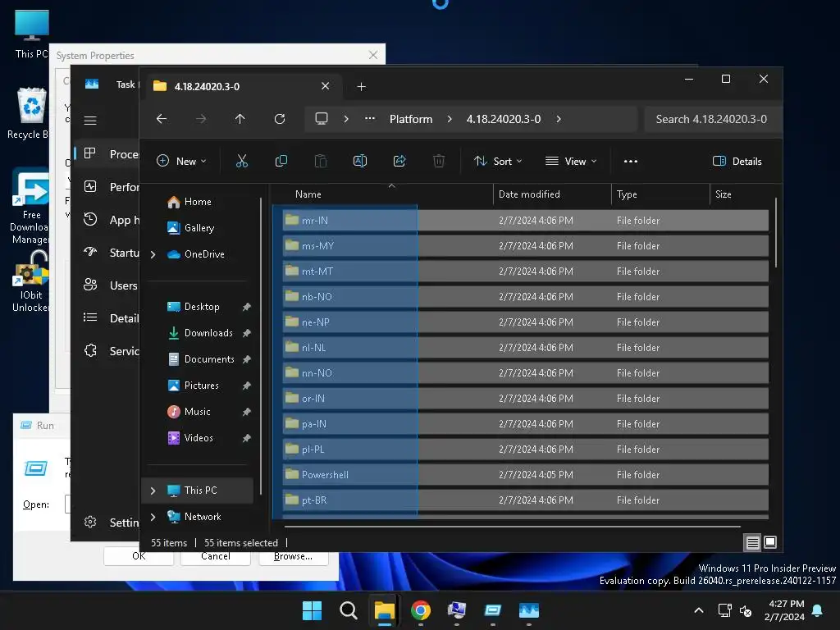Expand Network tree node

click(153, 517)
